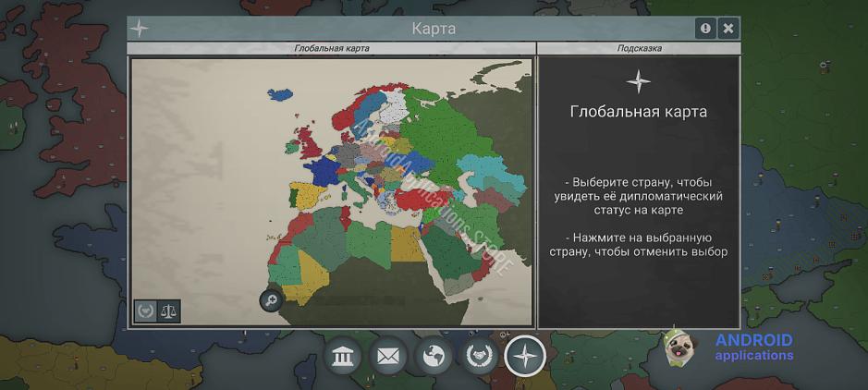Image resolution: width=868 pixels, height=390 pixels.
Task: Select green Portugal on the global map
Action: [293, 198]
